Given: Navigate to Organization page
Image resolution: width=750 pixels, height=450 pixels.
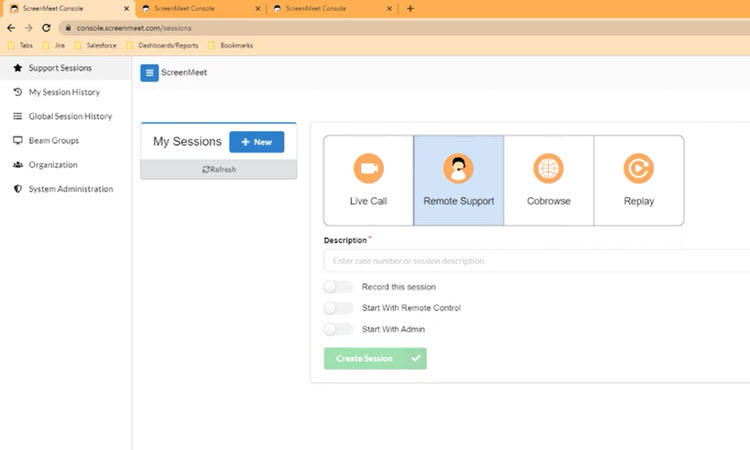Looking at the screenshot, I should pyautogui.click(x=66, y=165).
